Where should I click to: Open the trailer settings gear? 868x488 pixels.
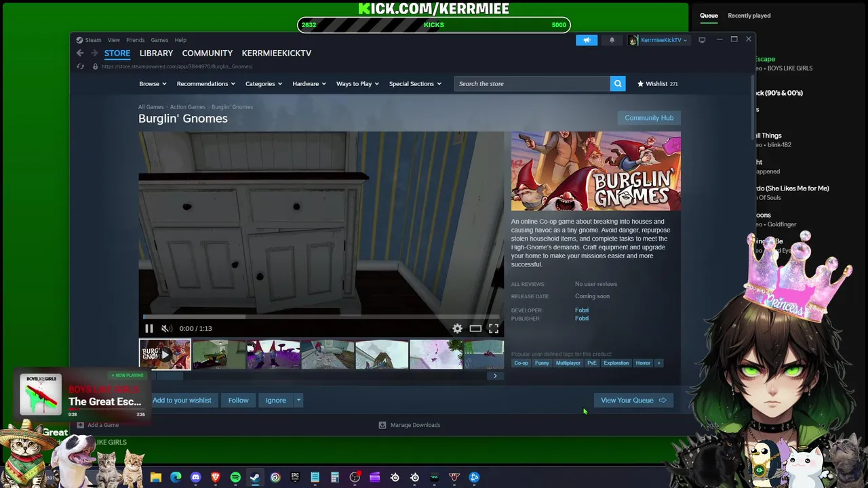coord(458,329)
